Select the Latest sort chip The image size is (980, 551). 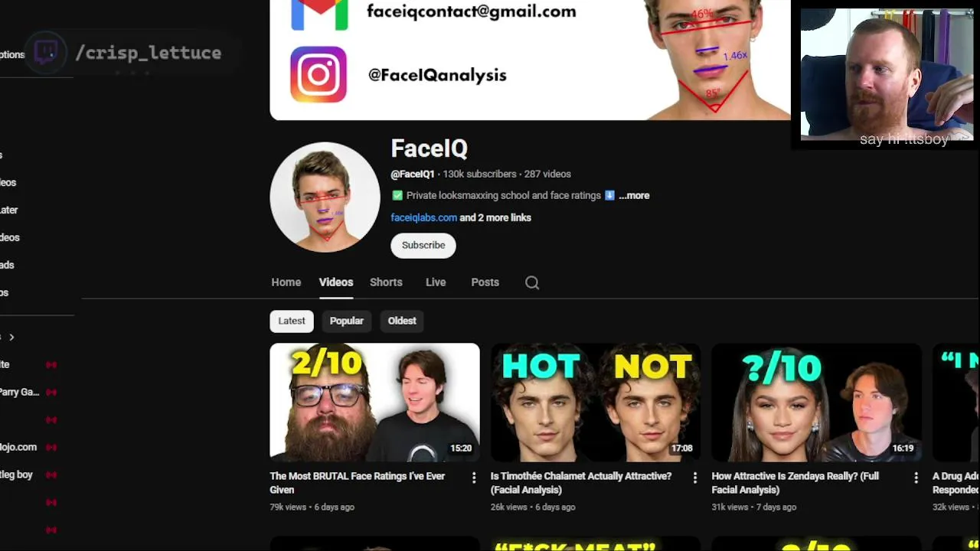[292, 321]
